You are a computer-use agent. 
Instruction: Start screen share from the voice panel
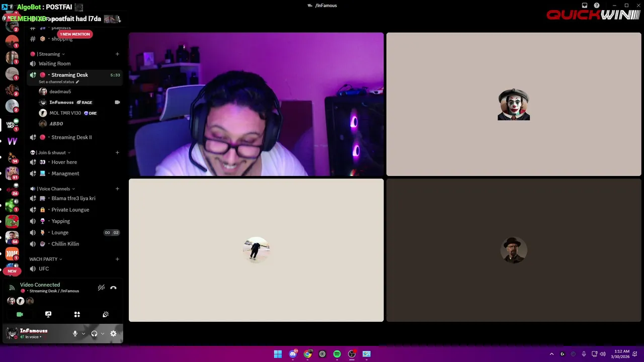48,314
